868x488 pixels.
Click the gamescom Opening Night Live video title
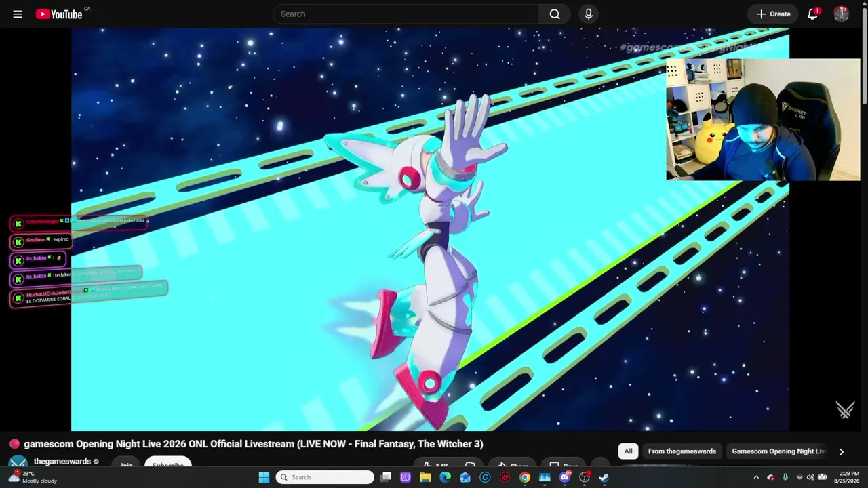click(253, 444)
